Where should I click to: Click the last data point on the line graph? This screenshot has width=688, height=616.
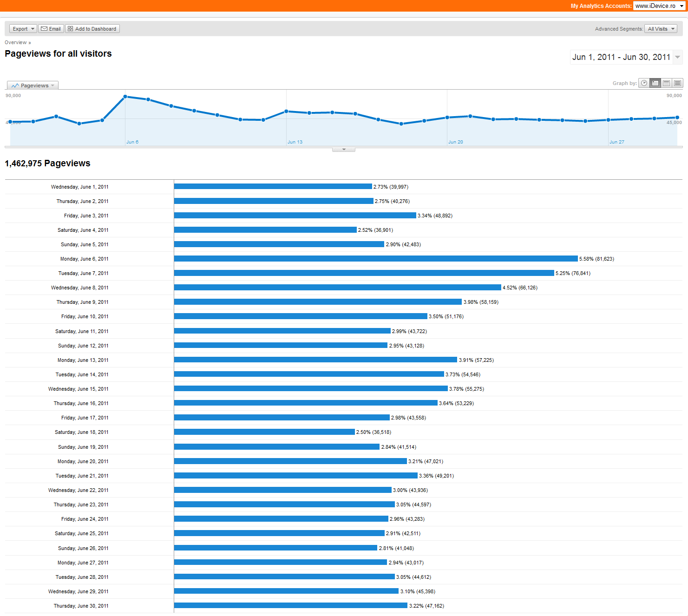677,118
